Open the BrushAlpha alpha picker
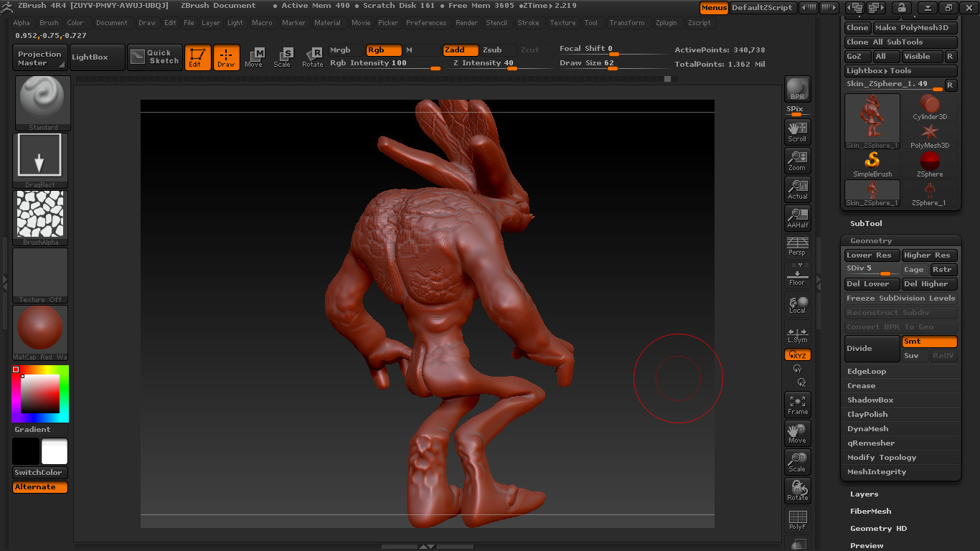 click(x=40, y=218)
